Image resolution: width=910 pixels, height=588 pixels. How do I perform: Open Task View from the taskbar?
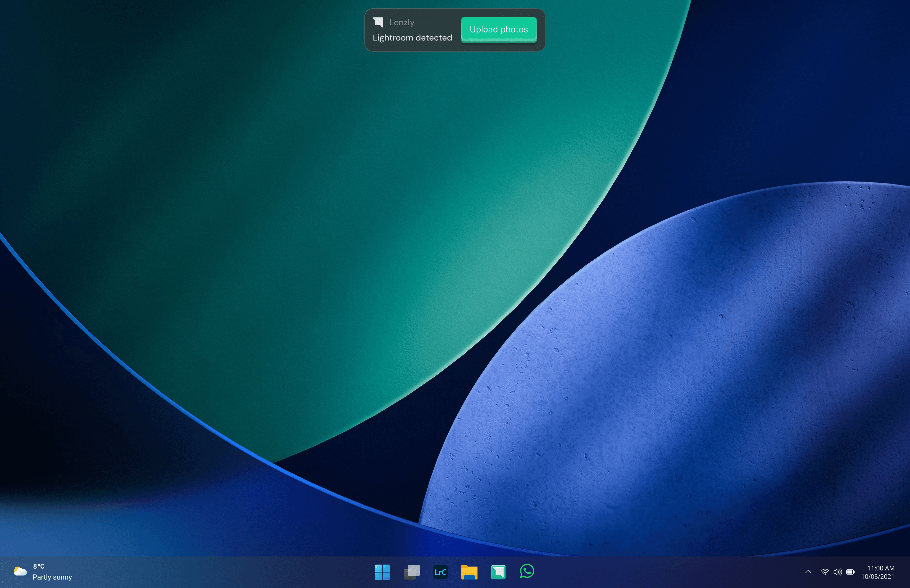[x=412, y=572]
